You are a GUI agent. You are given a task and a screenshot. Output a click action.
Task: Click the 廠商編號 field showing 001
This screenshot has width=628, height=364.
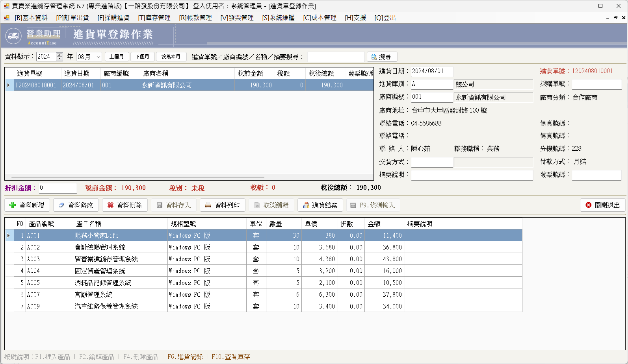point(432,97)
